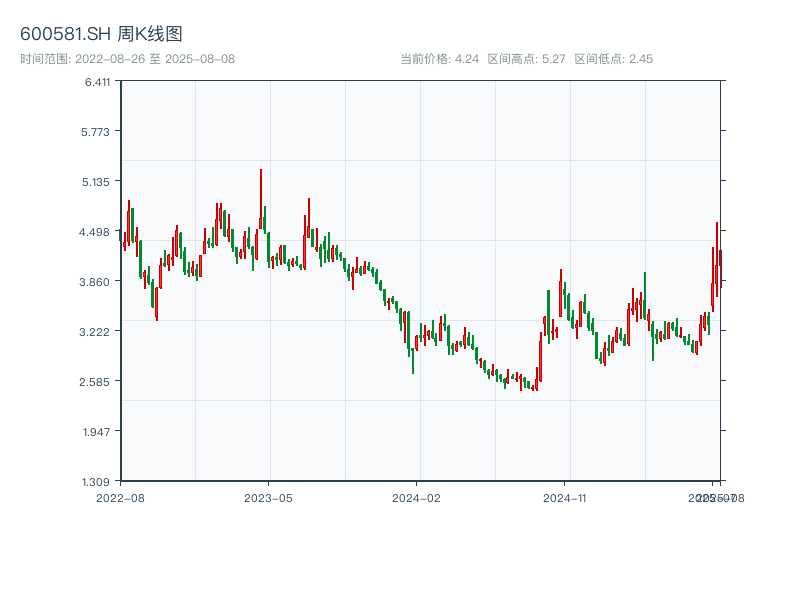Click the last candlestick at the chart's right edge
The image size is (800, 600).
click(x=719, y=265)
